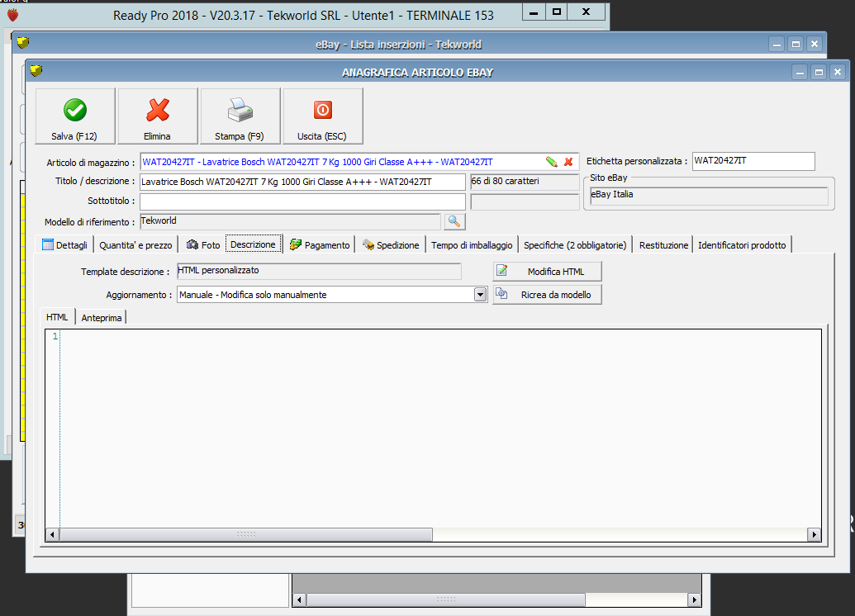Click the Template descrizione field

click(x=319, y=271)
